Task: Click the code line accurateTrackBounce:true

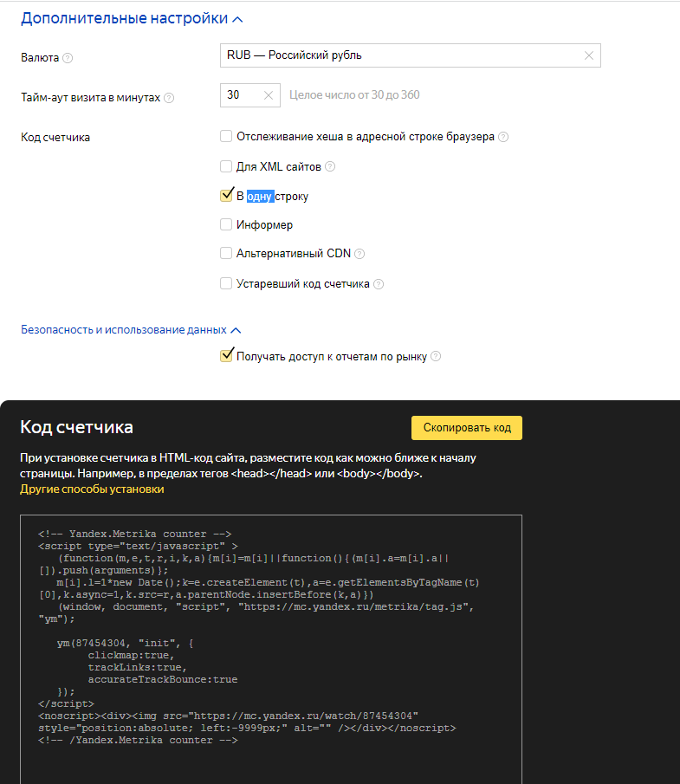Action: coord(163,679)
